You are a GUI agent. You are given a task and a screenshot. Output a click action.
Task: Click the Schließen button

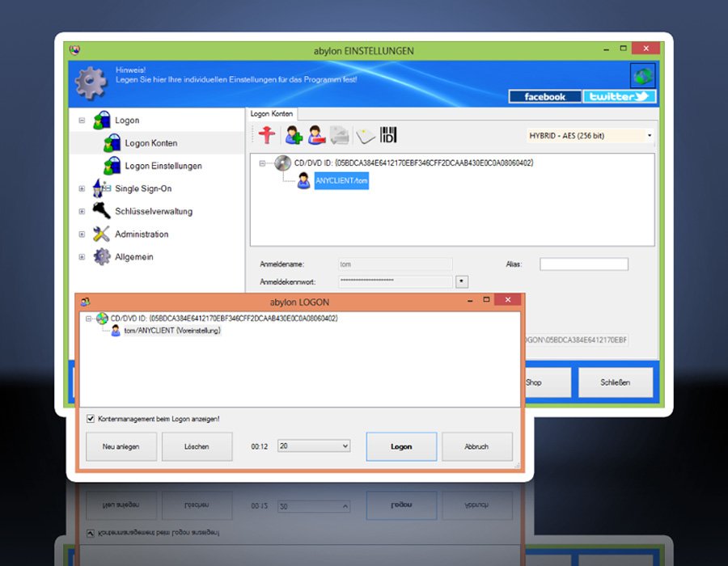pos(616,382)
